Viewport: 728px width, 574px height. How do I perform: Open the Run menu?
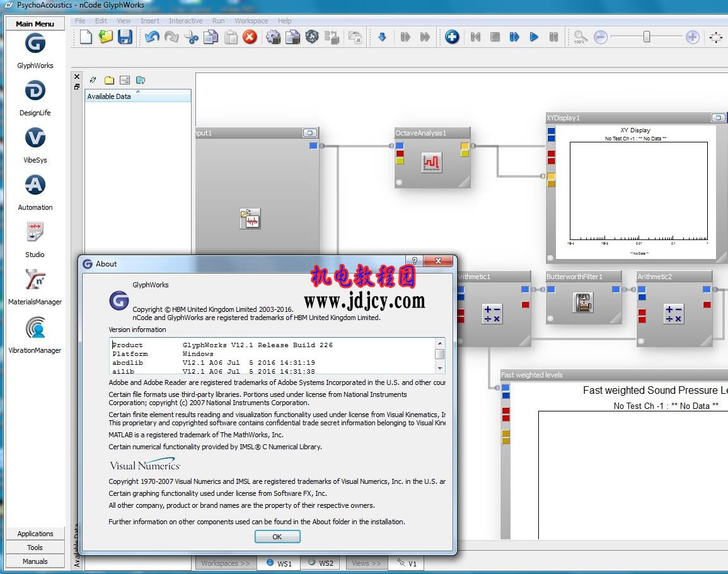pos(218,21)
